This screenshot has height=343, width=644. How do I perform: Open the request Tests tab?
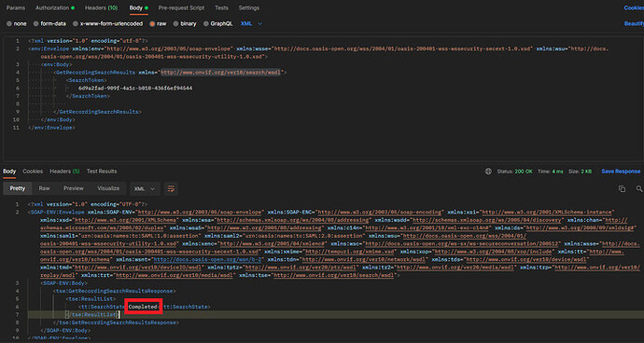pyautogui.click(x=222, y=7)
